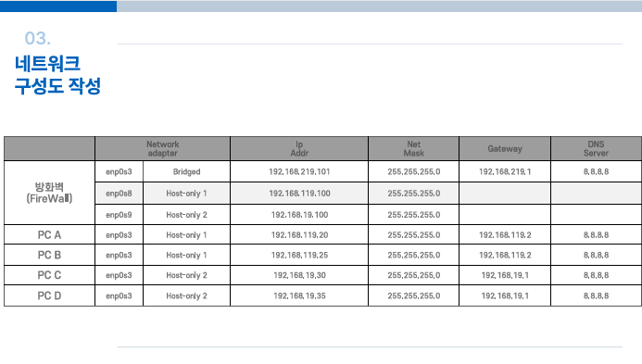Click net mask "255.255.255.0" in PC B row

click(413, 255)
